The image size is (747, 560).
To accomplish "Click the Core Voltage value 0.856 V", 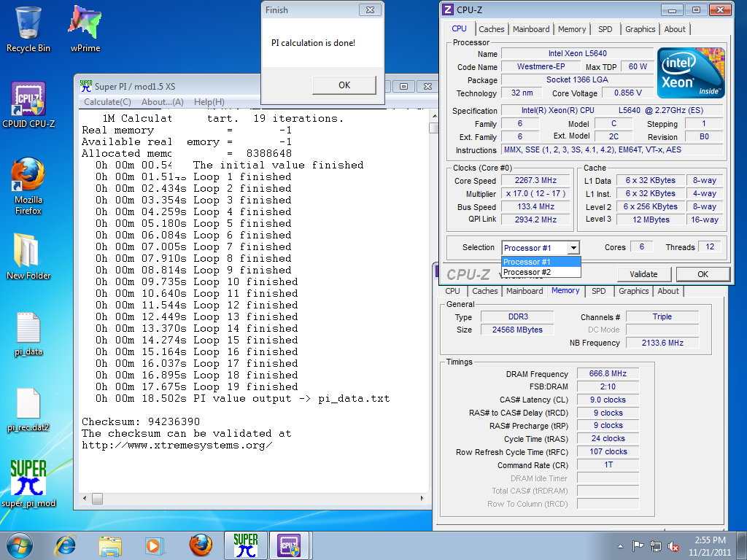I will (627, 93).
